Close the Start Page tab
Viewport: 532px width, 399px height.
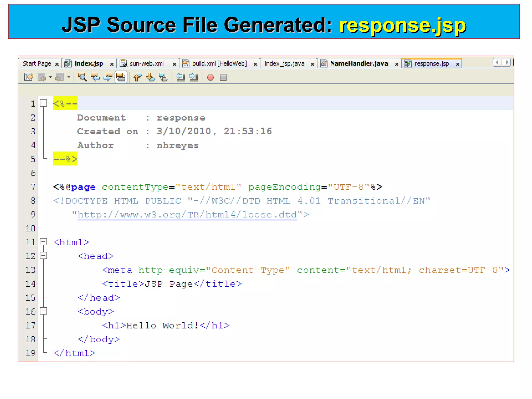[57, 64]
